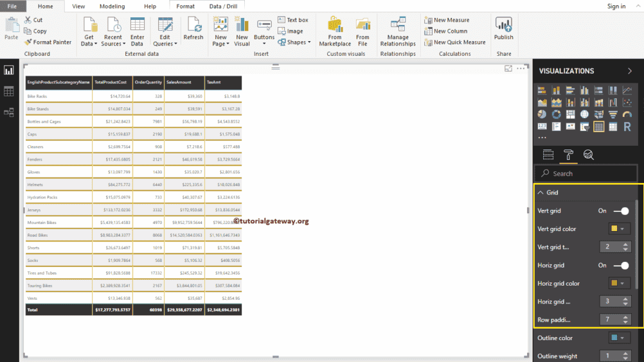This screenshot has width=644, height=362.
Task: Open table visual More options ellipsis
Action: (521, 69)
